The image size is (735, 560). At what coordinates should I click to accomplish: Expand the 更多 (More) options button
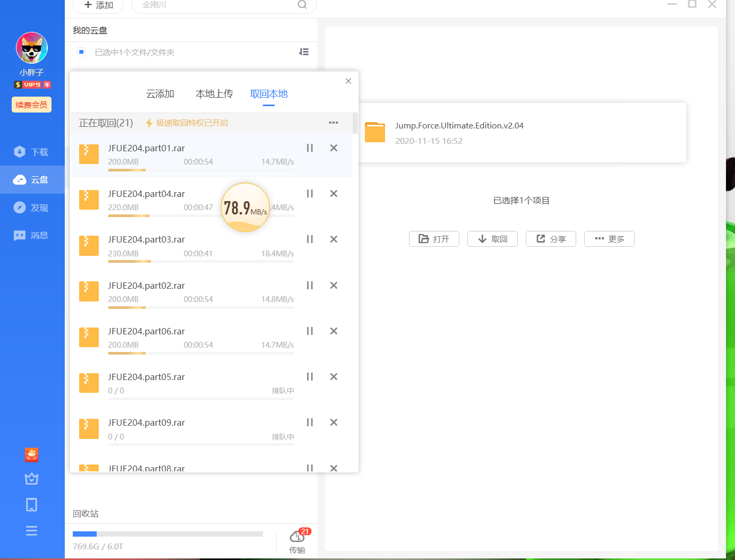(x=609, y=239)
